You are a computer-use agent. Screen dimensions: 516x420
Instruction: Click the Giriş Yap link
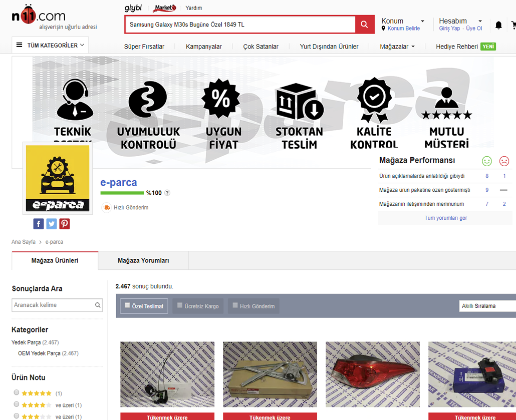pyautogui.click(x=449, y=29)
